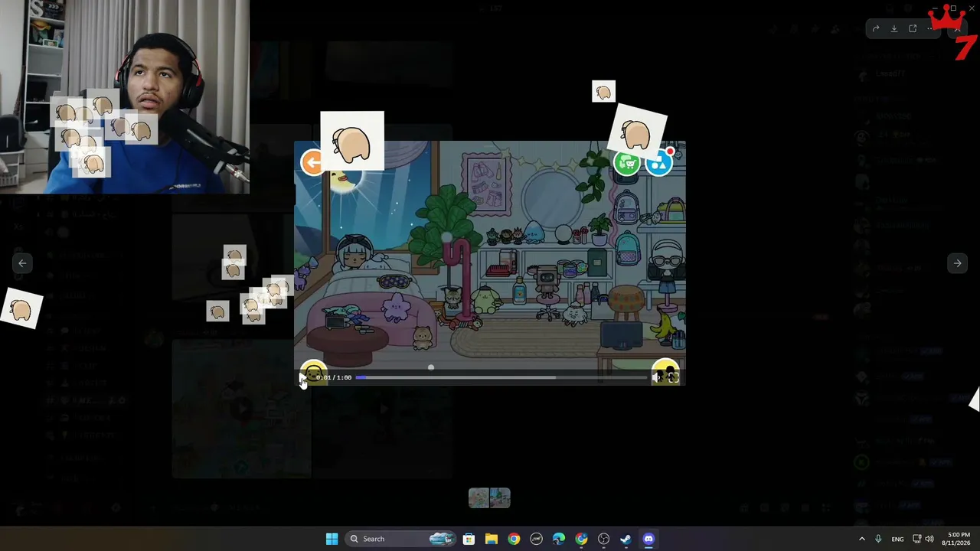Go to the next media item
The height and width of the screenshot is (551, 980).
point(957,263)
